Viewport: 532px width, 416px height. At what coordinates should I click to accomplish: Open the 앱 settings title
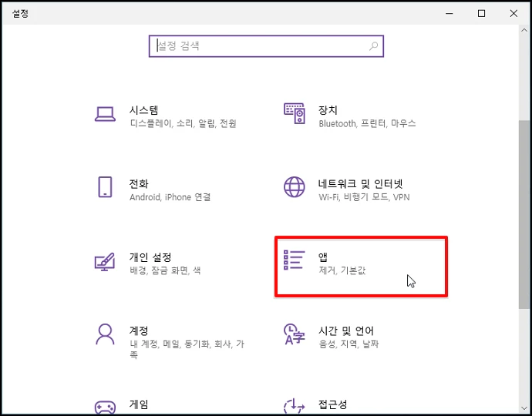click(323, 257)
